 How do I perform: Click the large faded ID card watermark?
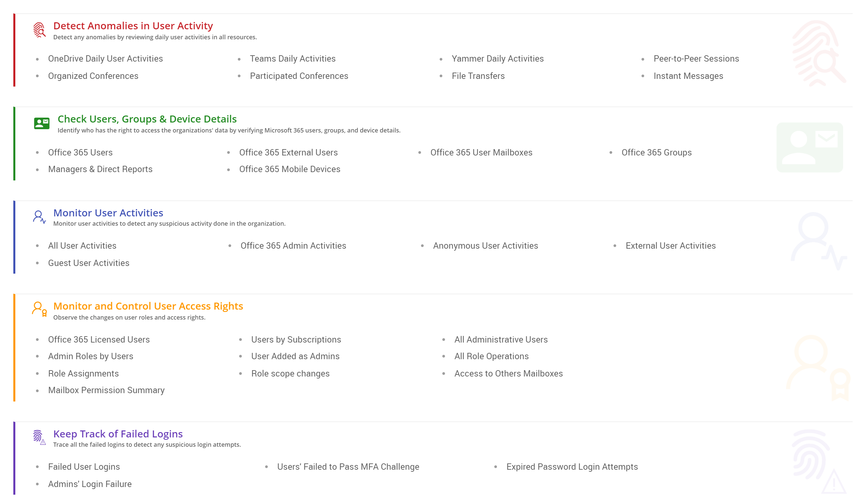coord(809,147)
